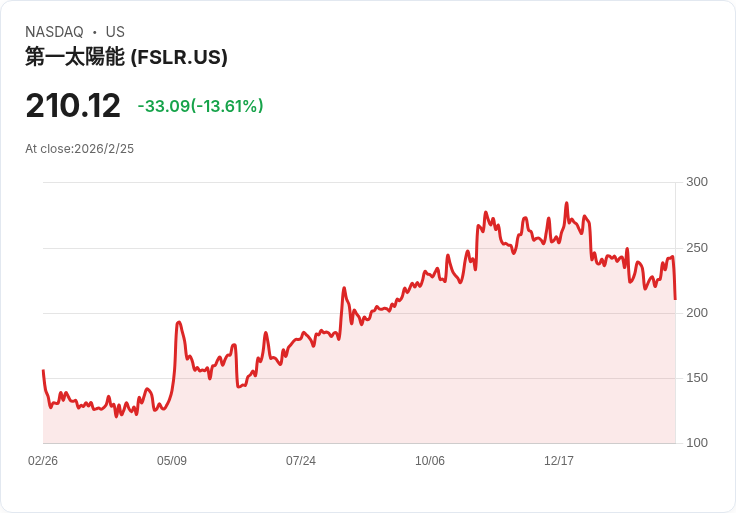Image resolution: width=736 pixels, height=513 pixels.
Task: Click the first data point at line's left start
Action: pyautogui.click(x=43, y=371)
